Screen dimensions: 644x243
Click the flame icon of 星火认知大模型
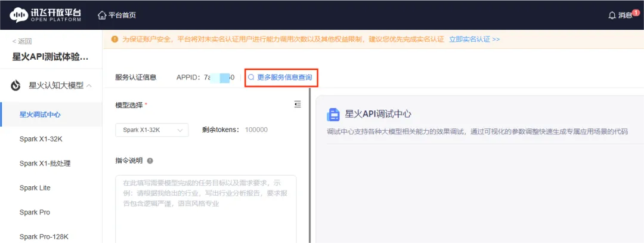click(16, 85)
